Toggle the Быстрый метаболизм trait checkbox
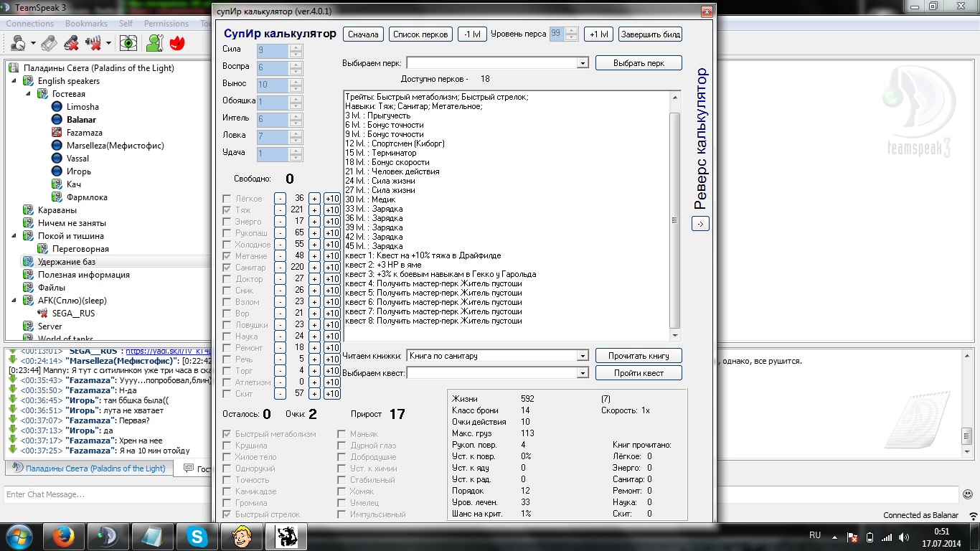Viewport: 980px width, 551px height. [x=227, y=434]
